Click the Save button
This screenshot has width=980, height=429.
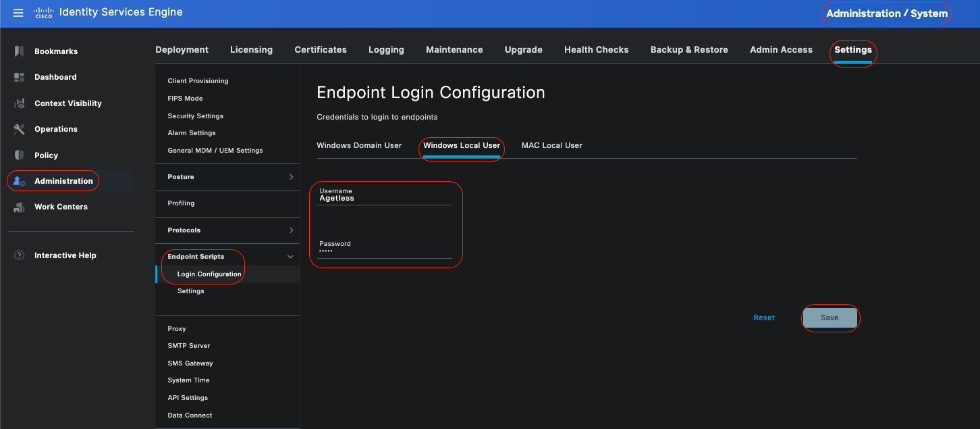point(829,318)
